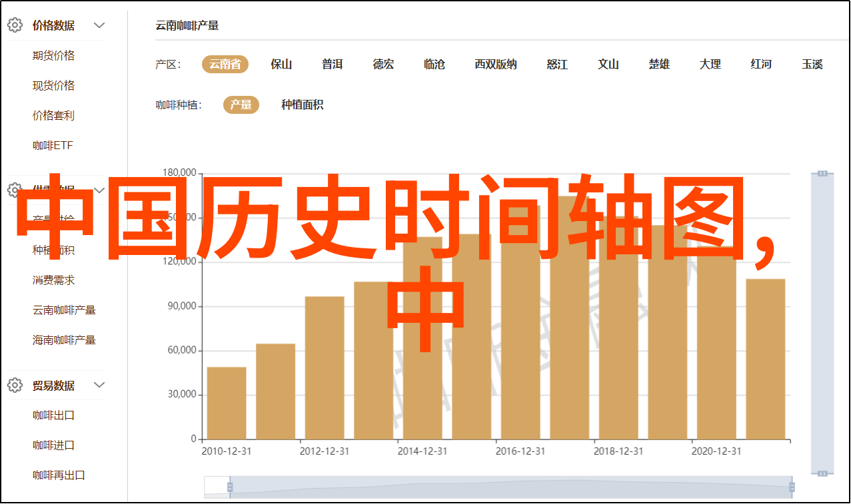Choose the 普洱 production region
Image resolution: width=851 pixels, height=504 pixels.
click(332, 64)
